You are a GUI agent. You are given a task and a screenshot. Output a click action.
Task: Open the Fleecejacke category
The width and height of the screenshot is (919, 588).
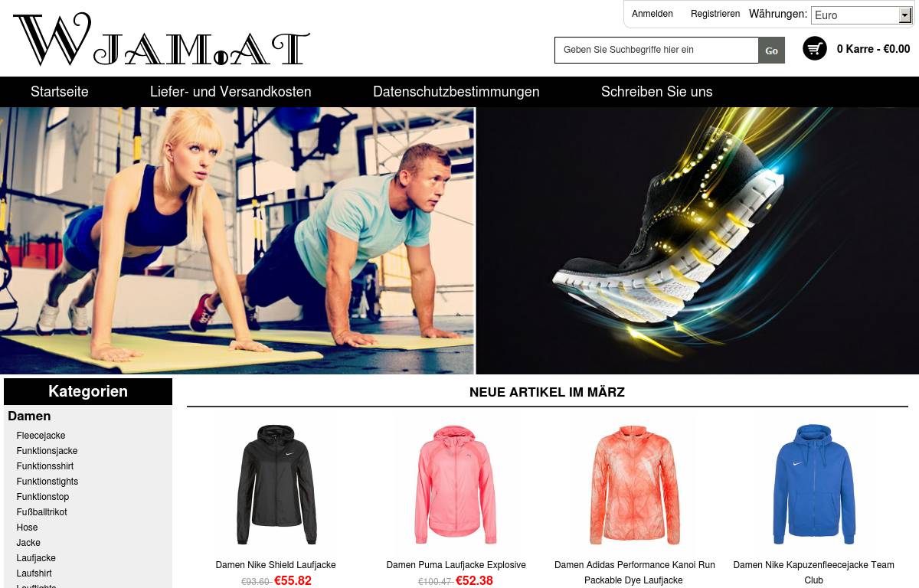41,436
